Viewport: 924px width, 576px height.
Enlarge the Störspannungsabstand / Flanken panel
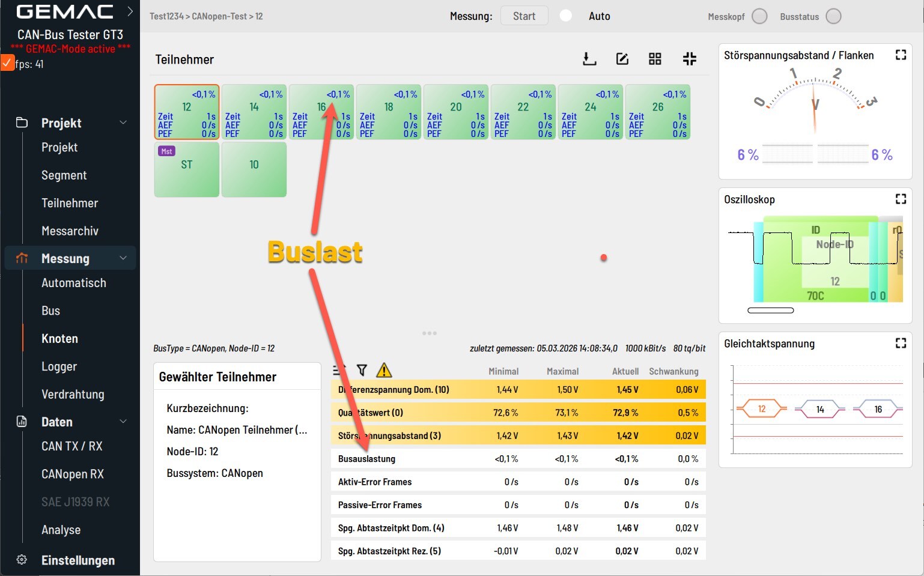(901, 55)
